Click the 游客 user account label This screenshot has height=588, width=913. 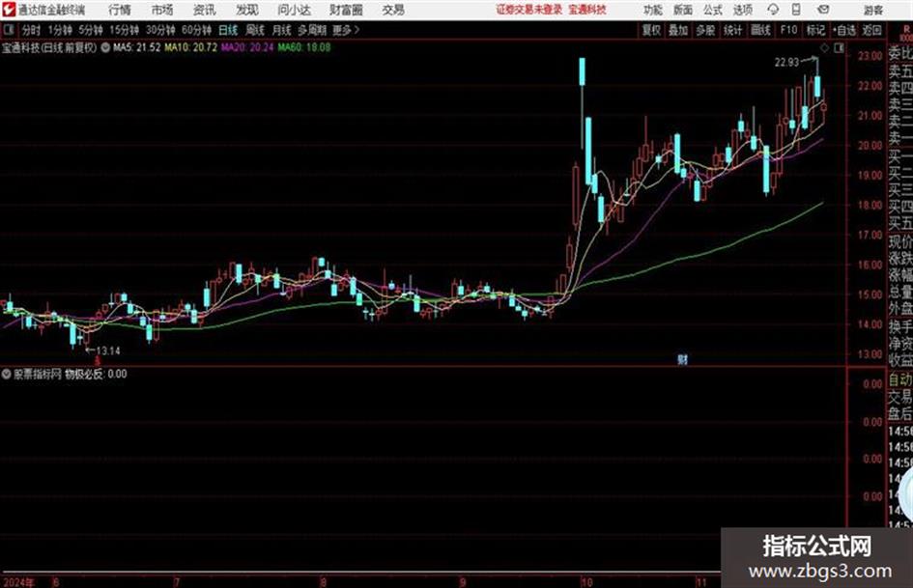pos(872,10)
